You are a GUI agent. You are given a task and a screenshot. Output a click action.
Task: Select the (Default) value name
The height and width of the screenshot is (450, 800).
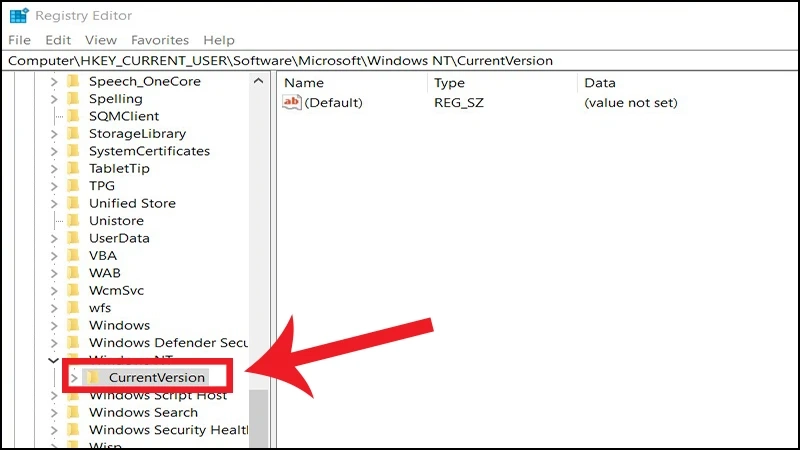[333, 103]
